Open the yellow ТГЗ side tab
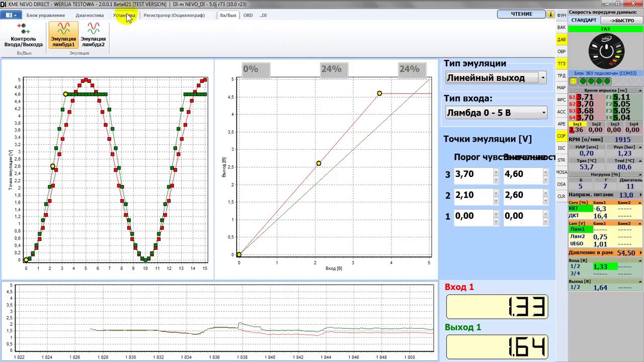This screenshot has width=644, height=362. [x=561, y=63]
